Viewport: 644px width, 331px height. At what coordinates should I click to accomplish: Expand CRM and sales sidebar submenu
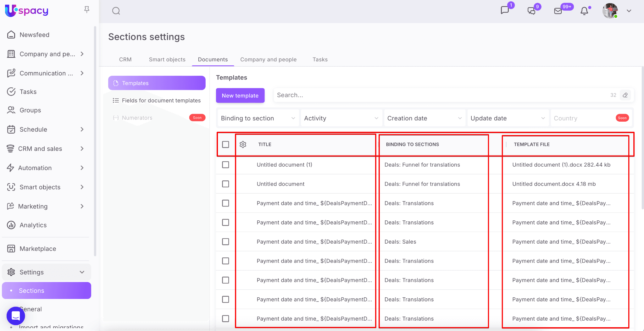coord(82,149)
